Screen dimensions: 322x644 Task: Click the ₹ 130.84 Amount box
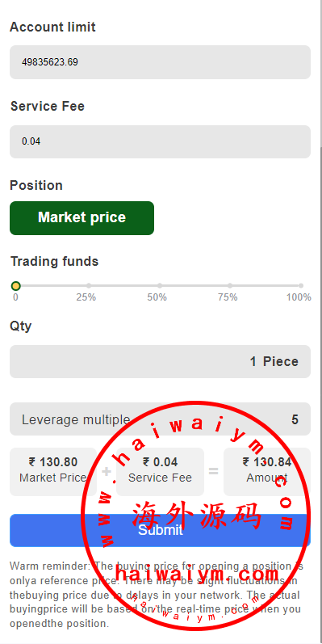click(267, 472)
